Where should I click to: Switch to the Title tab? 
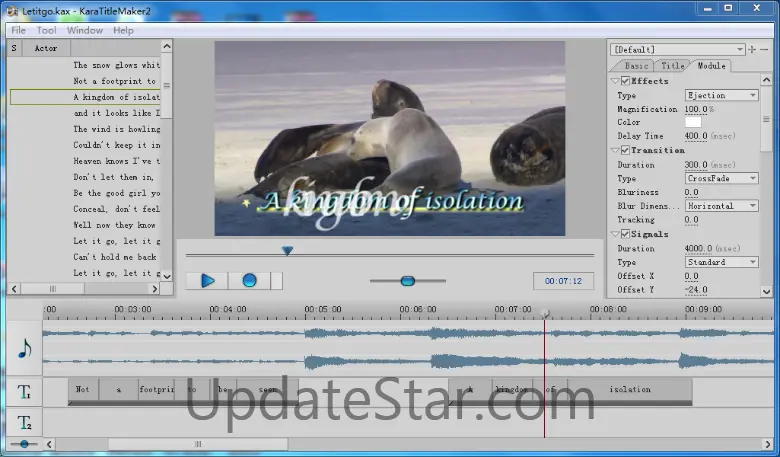coord(673,66)
